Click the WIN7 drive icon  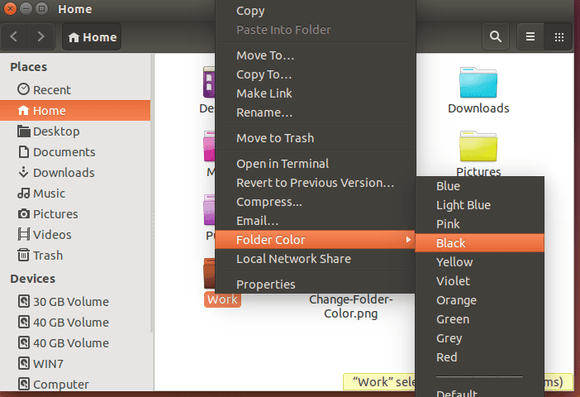(24, 363)
